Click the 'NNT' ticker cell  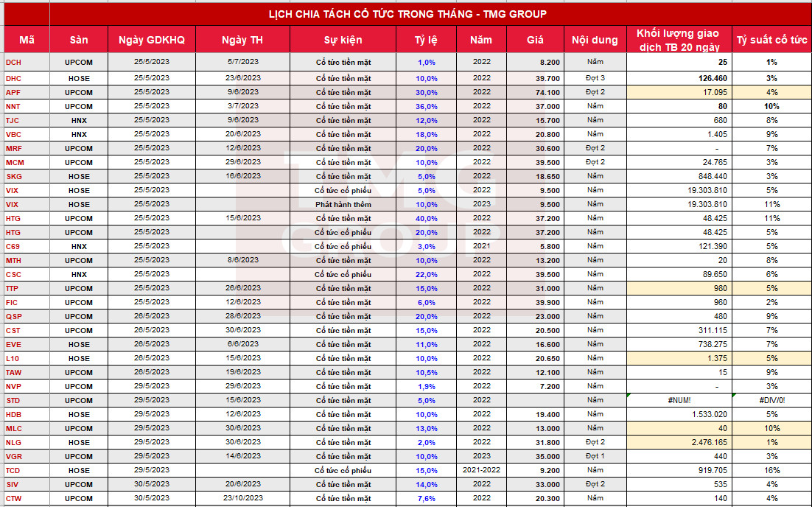(x=27, y=107)
